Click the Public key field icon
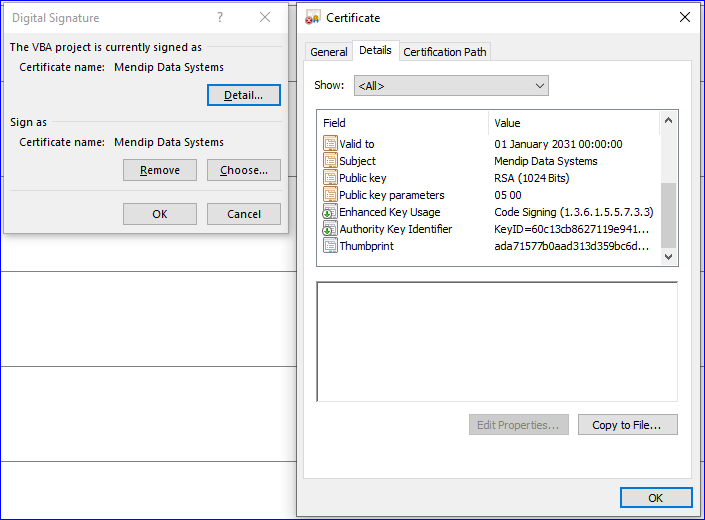The width and height of the screenshot is (705, 520). (x=330, y=178)
